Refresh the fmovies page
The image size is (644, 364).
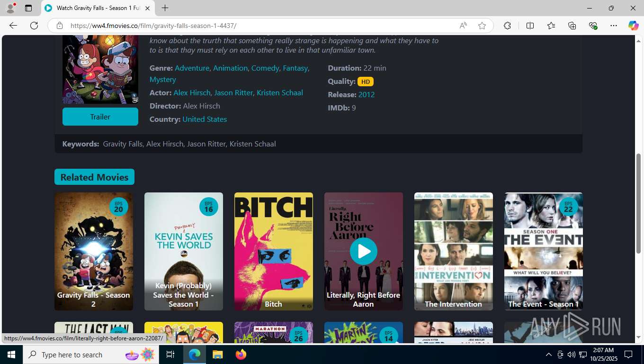(34, 26)
